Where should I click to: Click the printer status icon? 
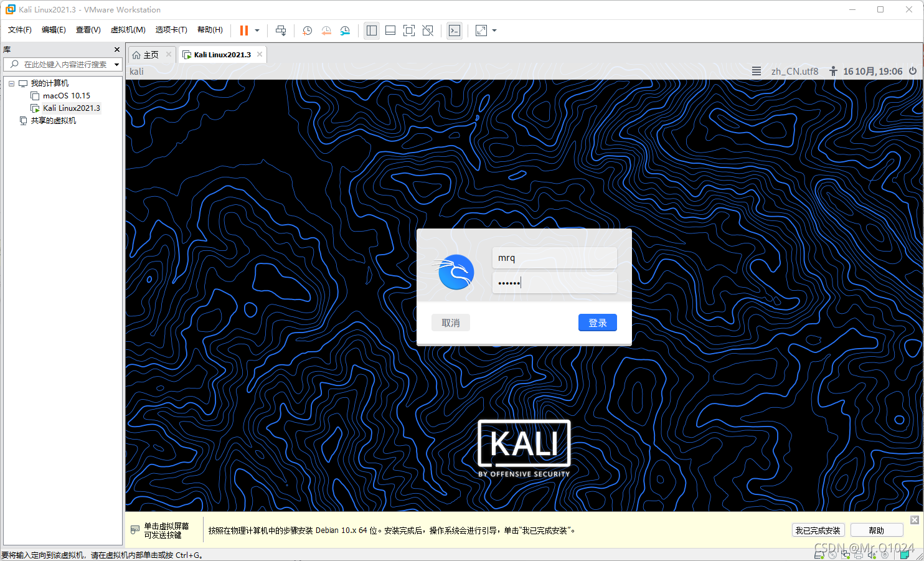pos(859,555)
